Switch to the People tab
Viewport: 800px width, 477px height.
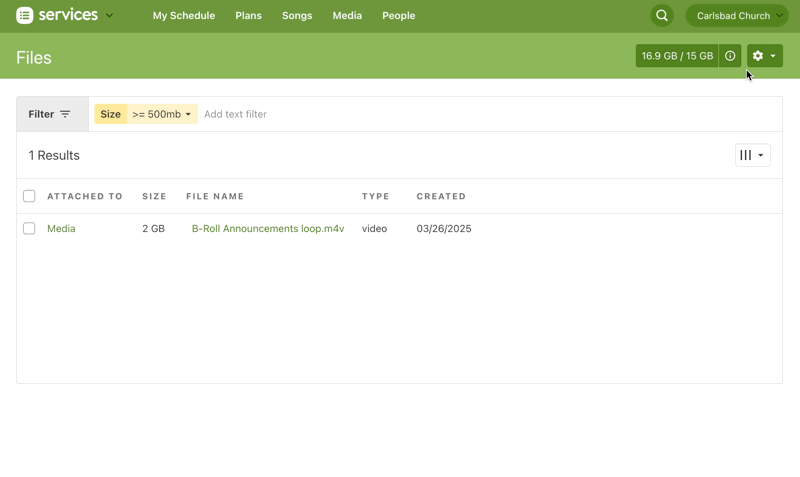398,16
